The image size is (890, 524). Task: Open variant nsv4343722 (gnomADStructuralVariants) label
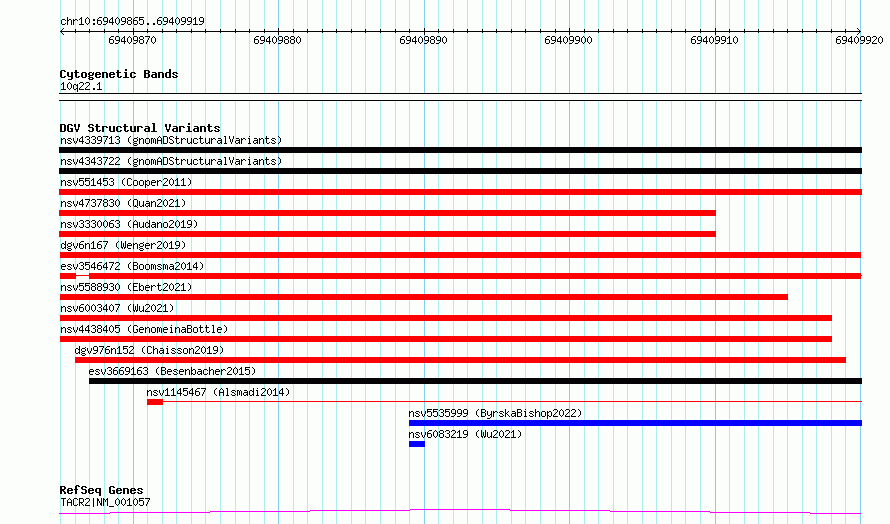[171, 161]
